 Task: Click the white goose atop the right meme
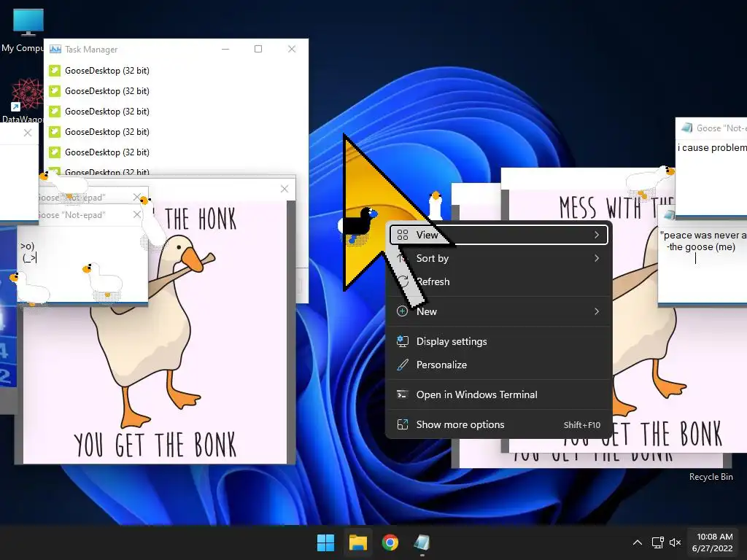coord(651,181)
